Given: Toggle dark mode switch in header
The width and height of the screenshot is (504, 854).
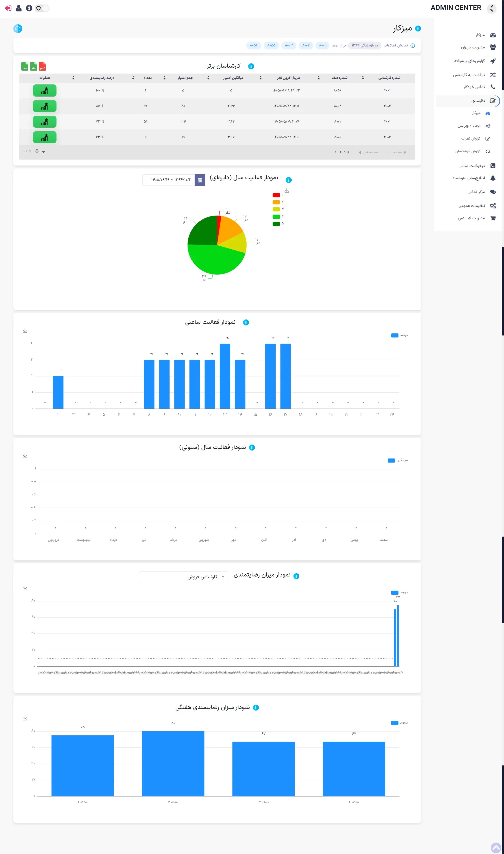Looking at the screenshot, I should tap(42, 8).
